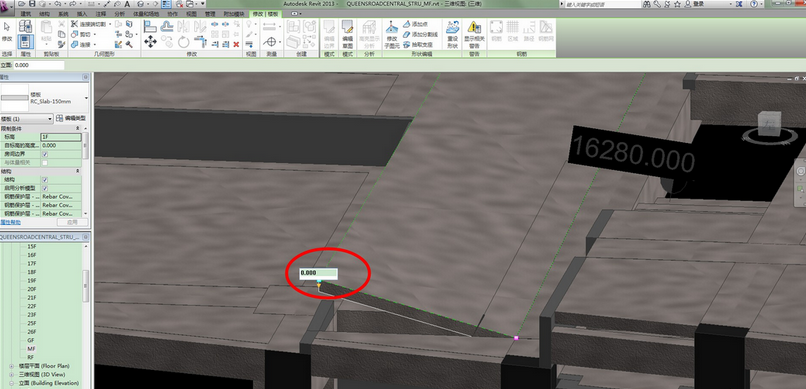Click Pick Supports tool
Screen dimensions: 806x389
pos(419,45)
